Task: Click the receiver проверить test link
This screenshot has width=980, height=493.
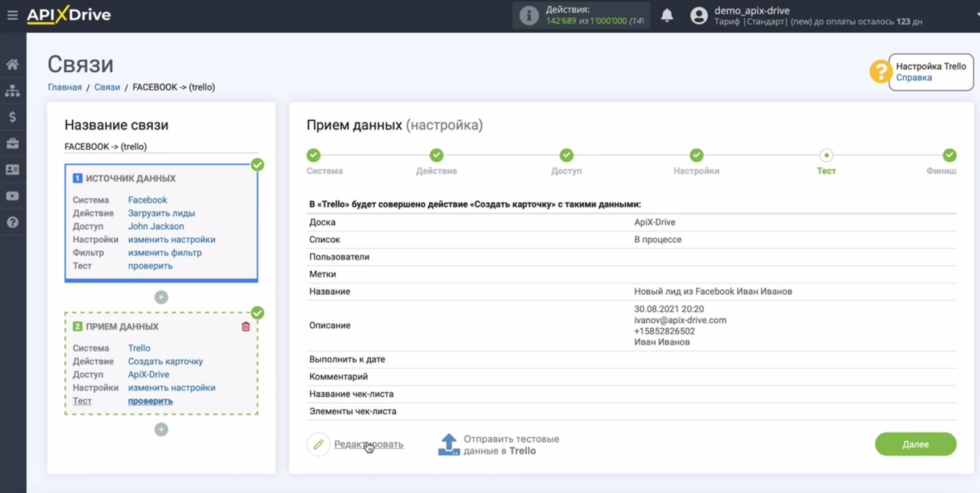Action: pyautogui.click(x=150, y=401)
